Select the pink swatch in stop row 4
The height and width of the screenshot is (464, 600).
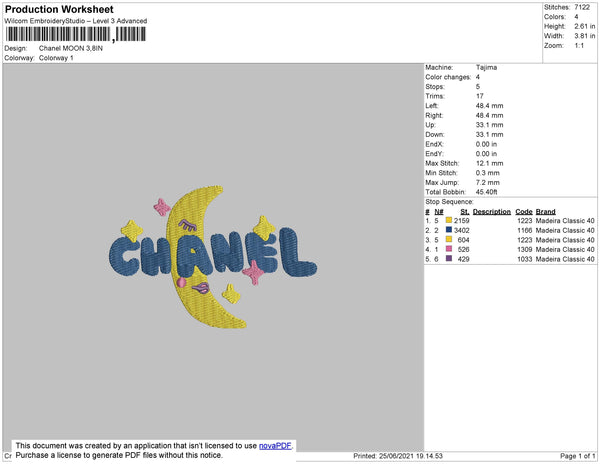[449, 249]
